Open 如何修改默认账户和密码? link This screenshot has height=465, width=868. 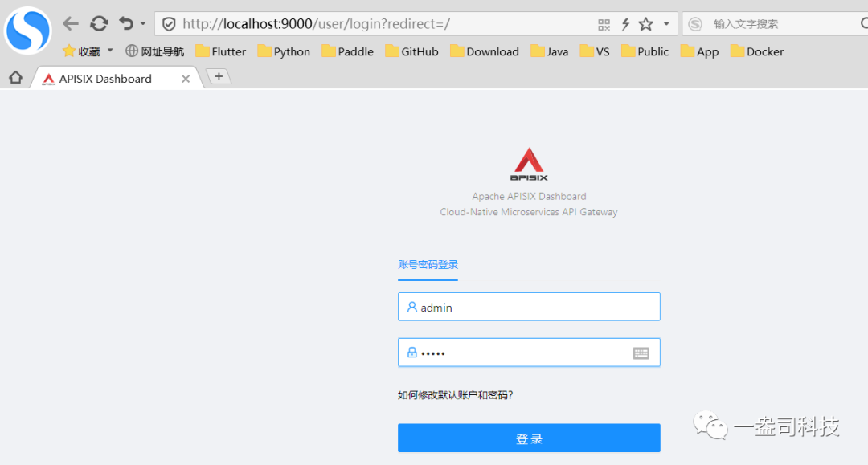pyautogui.click(x=455, y=395)
